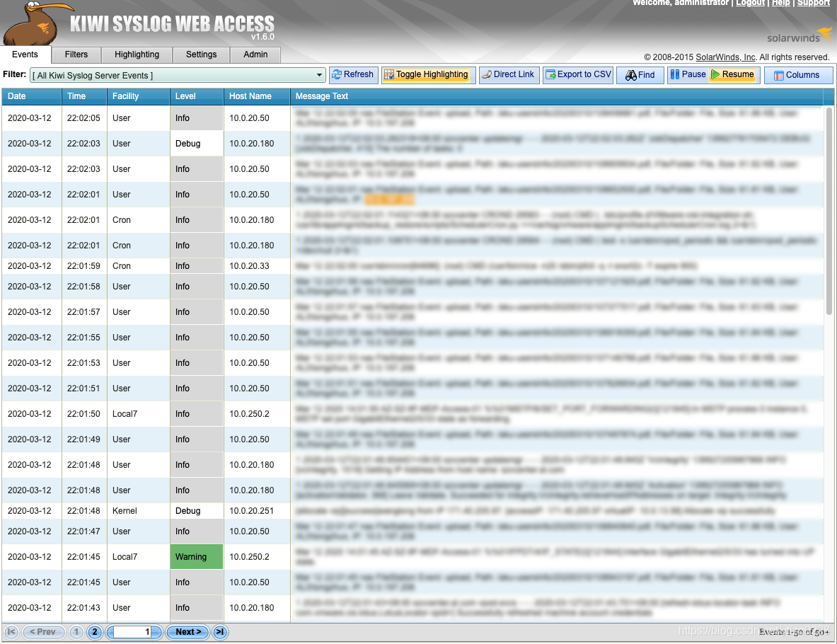Jump to the last page arrow

tap(219, 632)
